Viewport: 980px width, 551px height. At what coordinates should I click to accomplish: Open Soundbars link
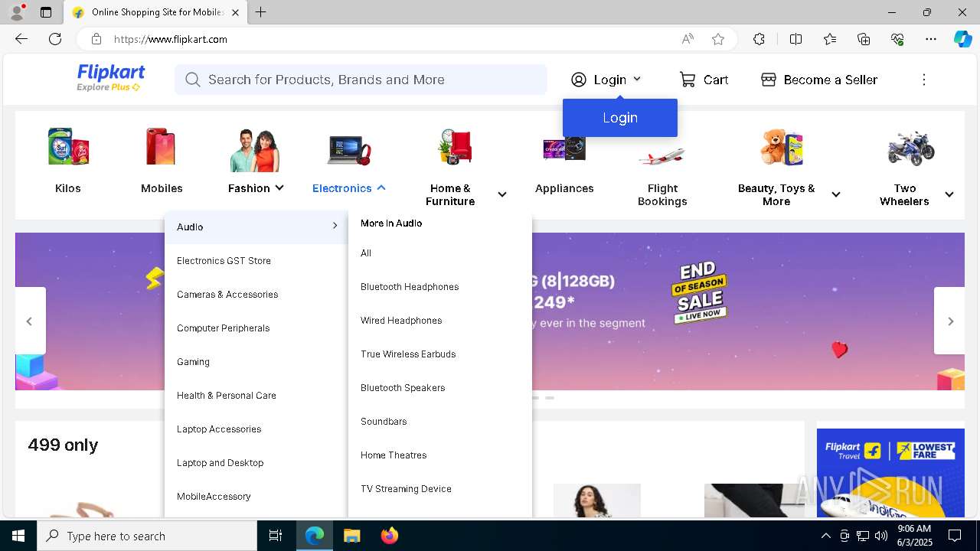tap(384, 422)
